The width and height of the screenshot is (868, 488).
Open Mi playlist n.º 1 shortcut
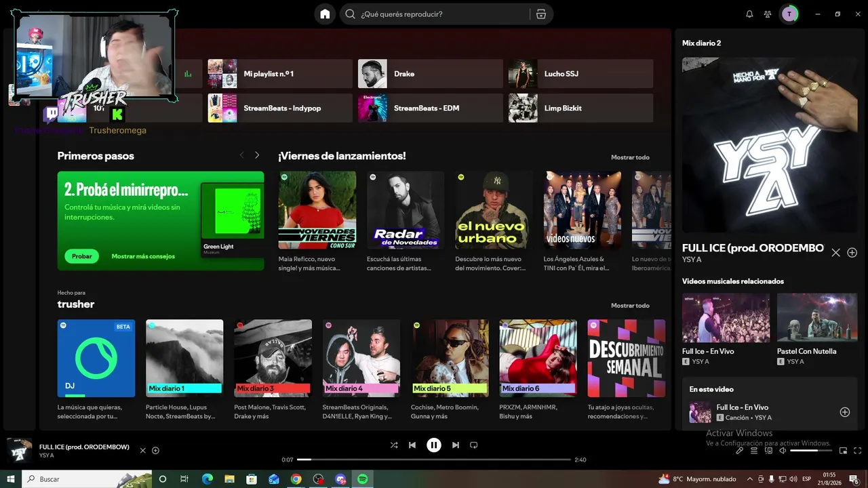click(x=280, y=74)
